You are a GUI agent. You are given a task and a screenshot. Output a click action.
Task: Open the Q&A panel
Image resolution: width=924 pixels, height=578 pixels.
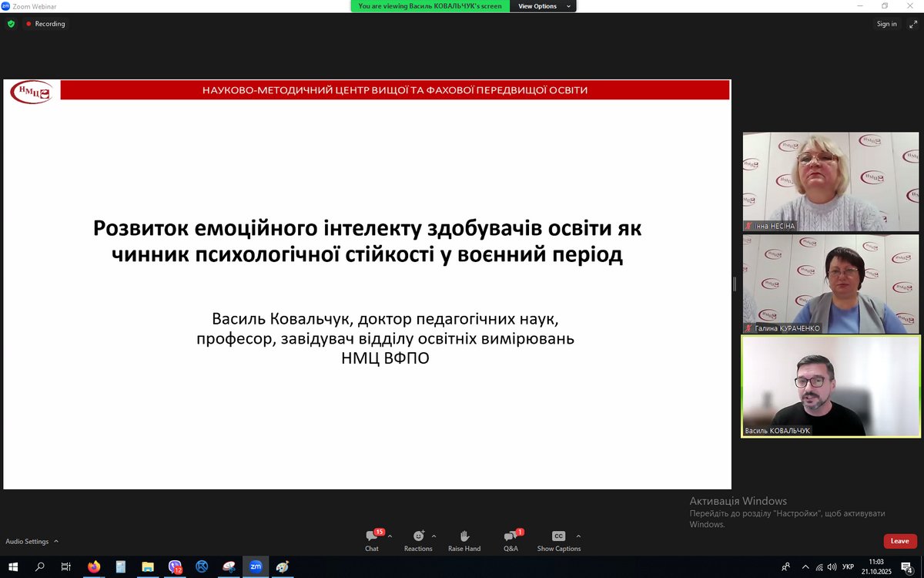[x=511, y=539]
